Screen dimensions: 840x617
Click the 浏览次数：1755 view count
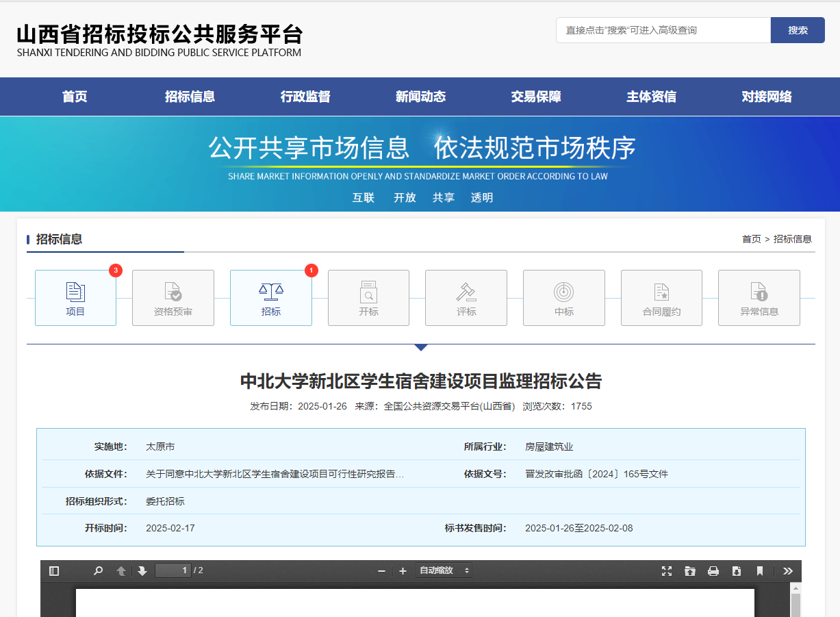[x=557, y=406]
